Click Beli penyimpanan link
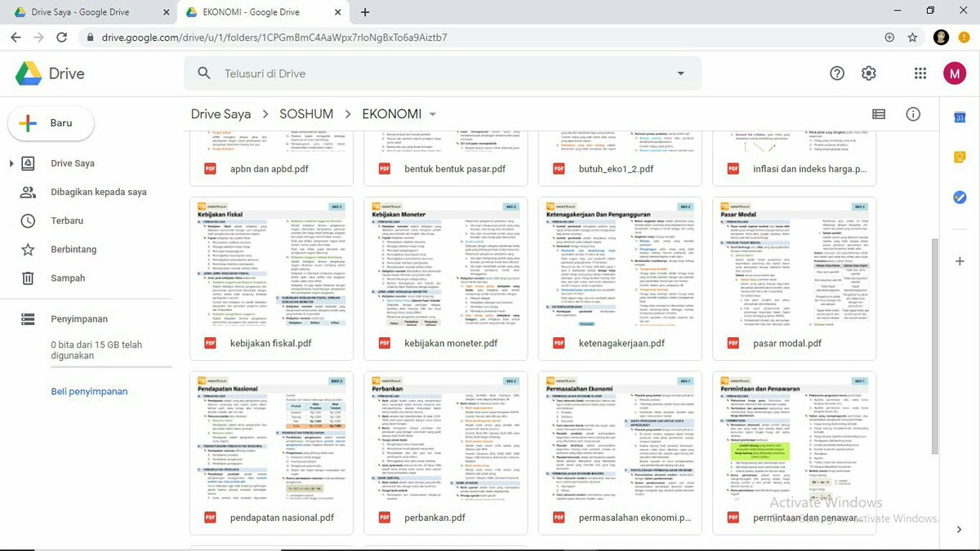The image size is (980, 551). (x=89, y=391)
